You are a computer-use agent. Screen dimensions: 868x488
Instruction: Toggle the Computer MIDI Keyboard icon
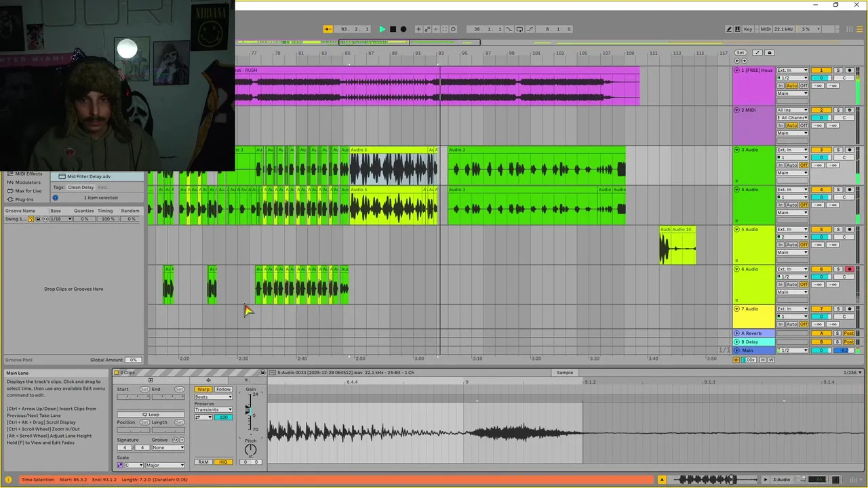point(737,29)
